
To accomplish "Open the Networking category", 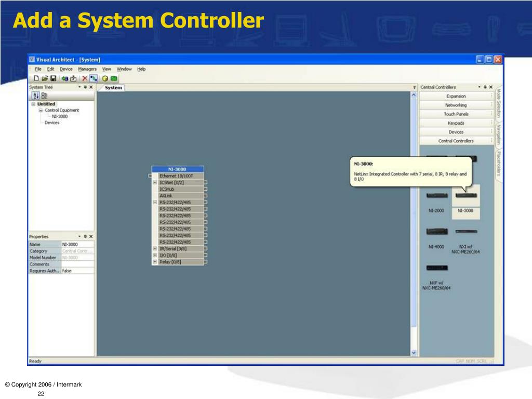I will point(456,105).
